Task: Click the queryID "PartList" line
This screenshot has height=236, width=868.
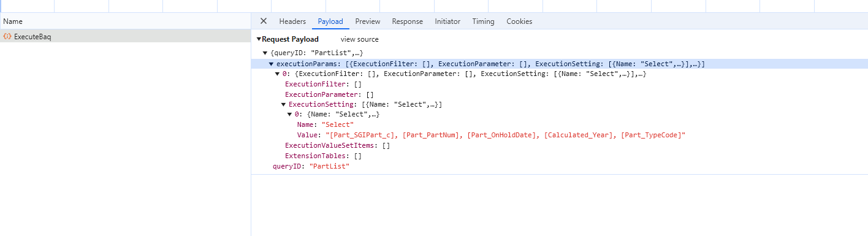Action: coord(311,166)
